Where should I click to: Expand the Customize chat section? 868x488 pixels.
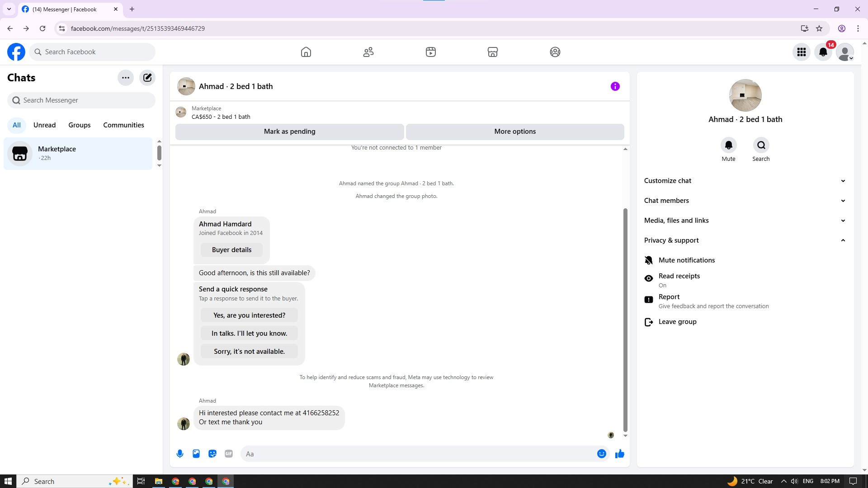tap(744, 181)
